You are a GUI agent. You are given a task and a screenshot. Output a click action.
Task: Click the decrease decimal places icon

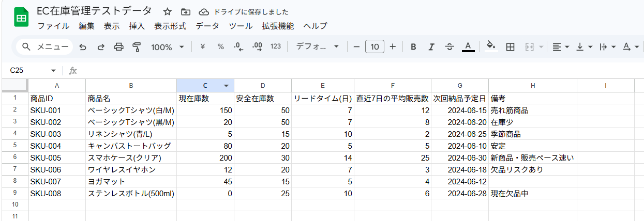[x=238, y=47]
